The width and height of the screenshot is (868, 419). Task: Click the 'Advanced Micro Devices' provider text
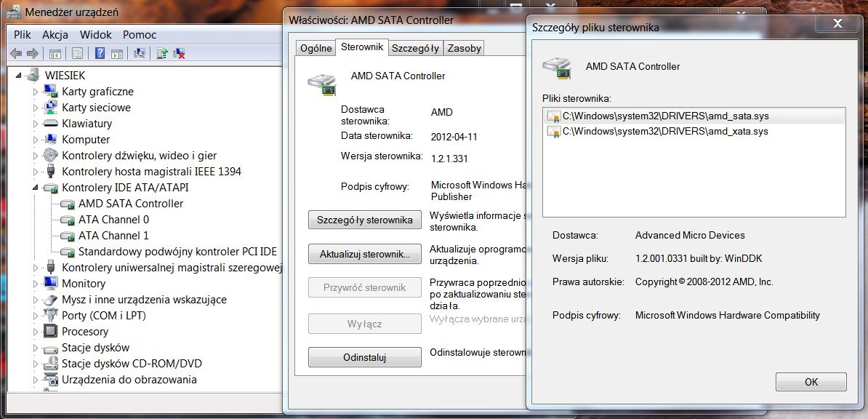(690, 235)
